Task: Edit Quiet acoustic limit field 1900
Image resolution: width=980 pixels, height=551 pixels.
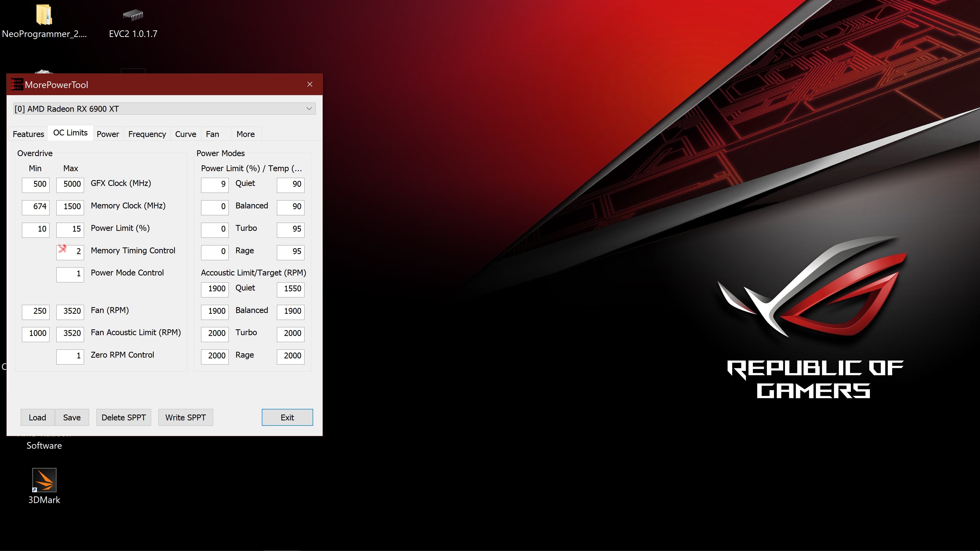Action: (x=215, y=290)
